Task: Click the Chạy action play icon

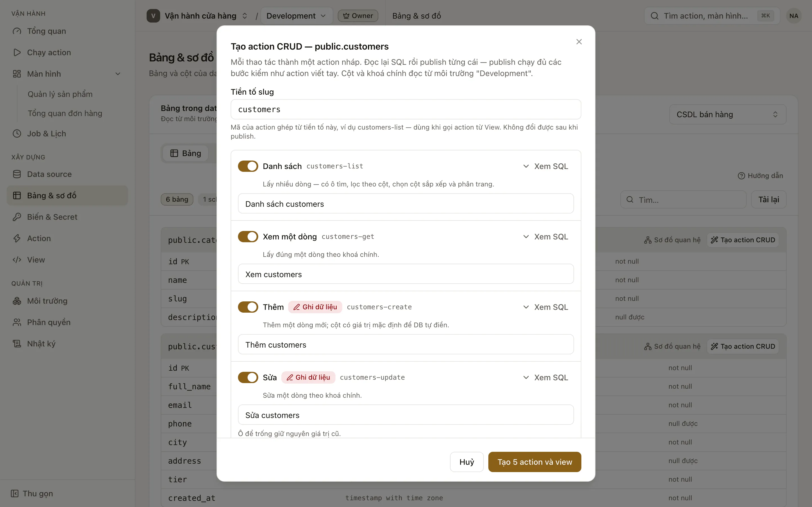Action: 17,52
